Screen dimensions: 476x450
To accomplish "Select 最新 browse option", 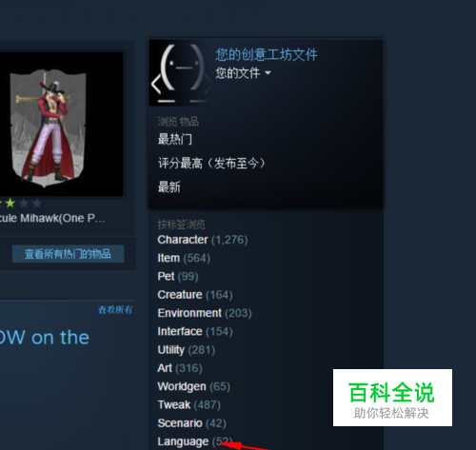I will click(x=169, y=187).
